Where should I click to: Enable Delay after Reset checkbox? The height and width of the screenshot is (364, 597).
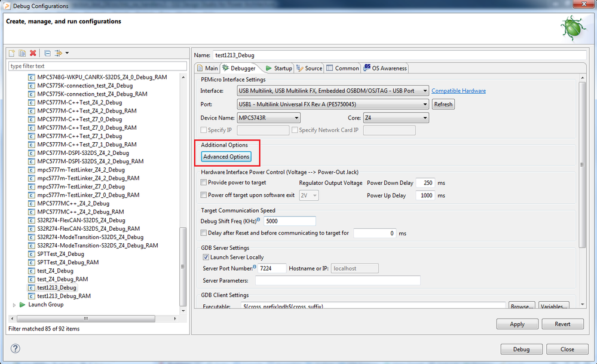coord(204,233)
